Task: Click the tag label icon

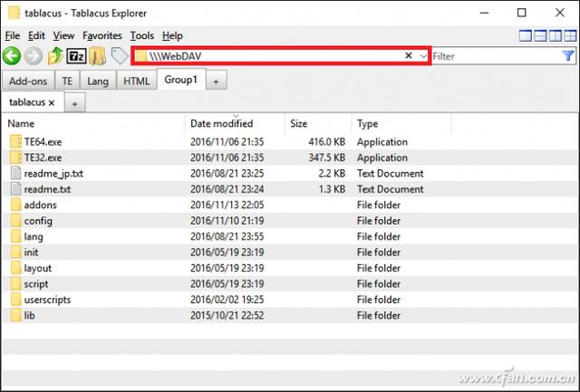Action: [x=120, y=56]
